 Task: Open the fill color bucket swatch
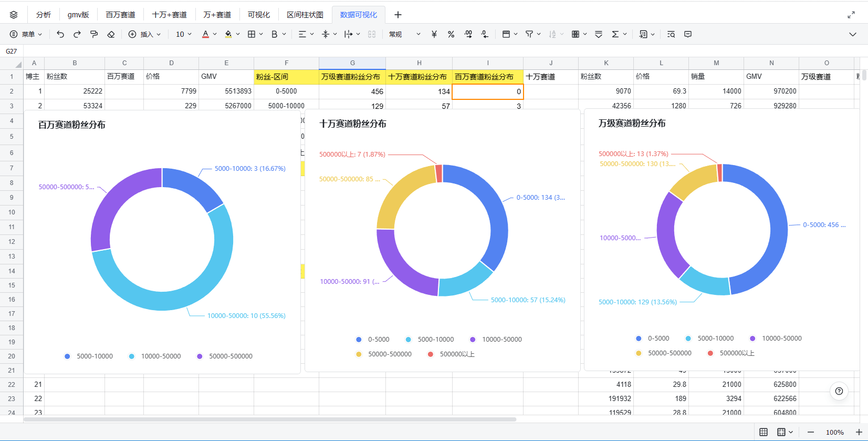pyautogui.click(x=228, y=34)
